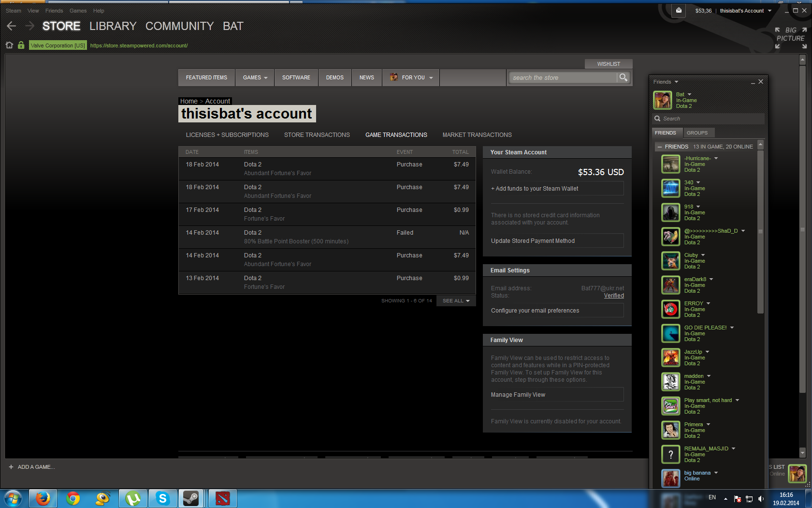Click the plus icon for Add a Game
This screenshot has width=812, height=508.
click(x=11, y=467)
